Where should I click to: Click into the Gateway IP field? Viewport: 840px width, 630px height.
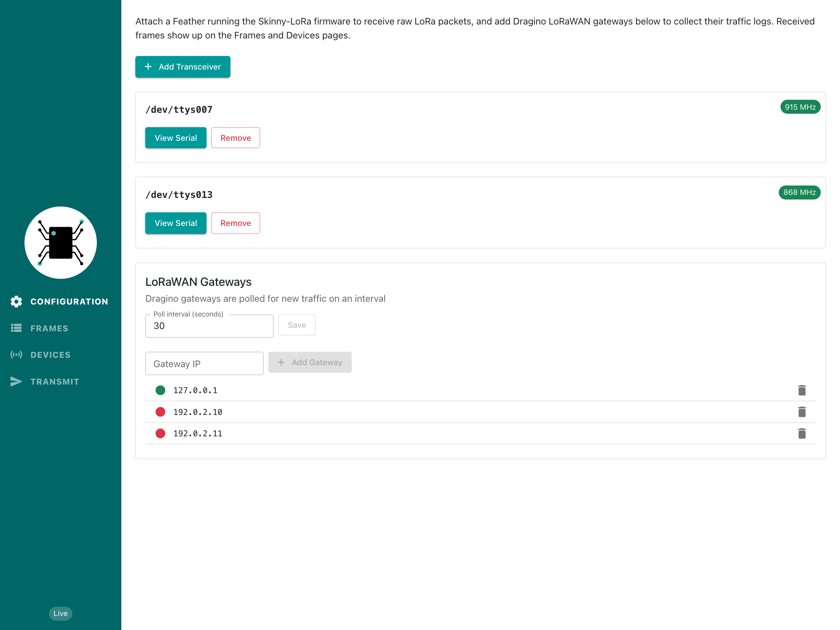pos(204,364)
